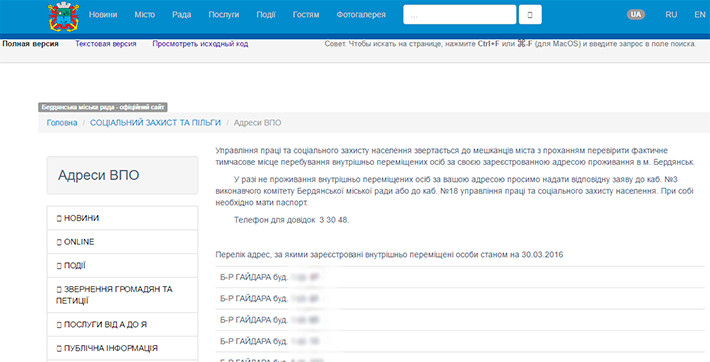This screenshot has width=710, height=362.
Task: Click the icon beside НОВИНИ sidebar item
Action: pyautogui.click(x=59, y=218)
